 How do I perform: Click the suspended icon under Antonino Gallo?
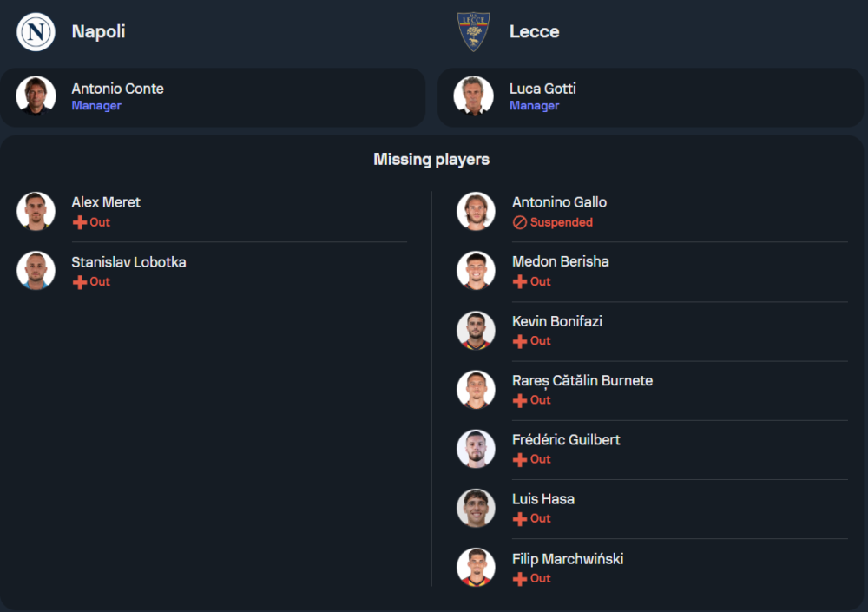(x=520, y=222)
